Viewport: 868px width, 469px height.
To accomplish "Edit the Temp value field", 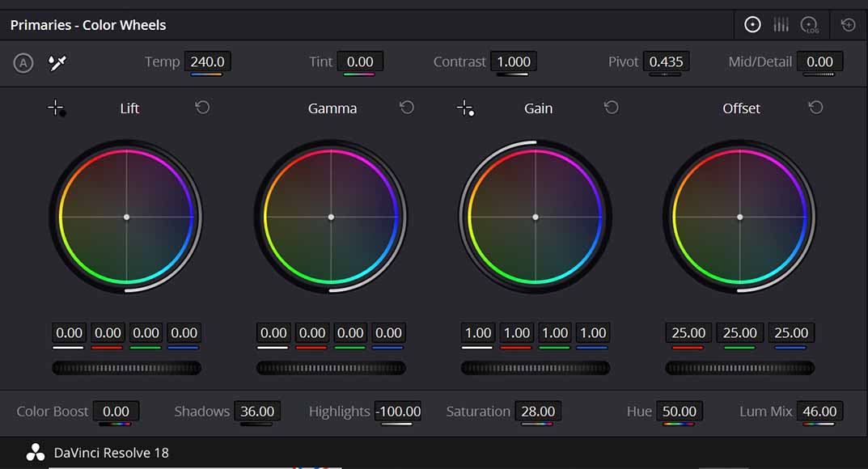I will 209,61.
